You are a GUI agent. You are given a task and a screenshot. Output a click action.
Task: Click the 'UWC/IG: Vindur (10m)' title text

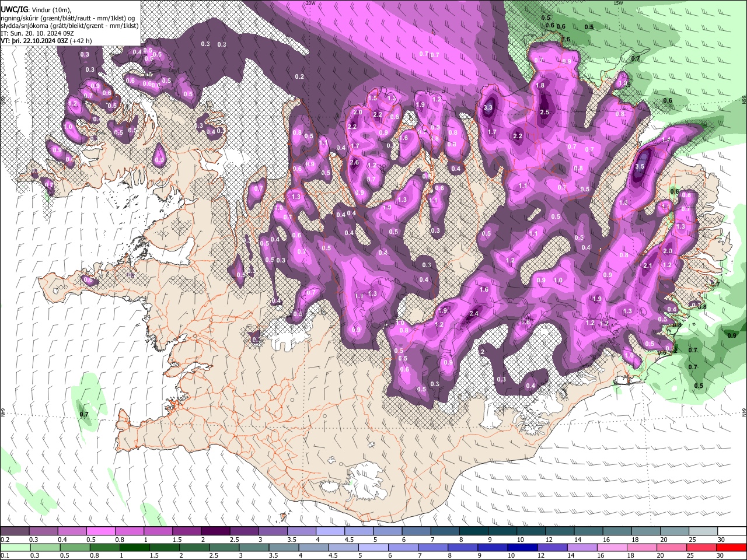(36, 9)
